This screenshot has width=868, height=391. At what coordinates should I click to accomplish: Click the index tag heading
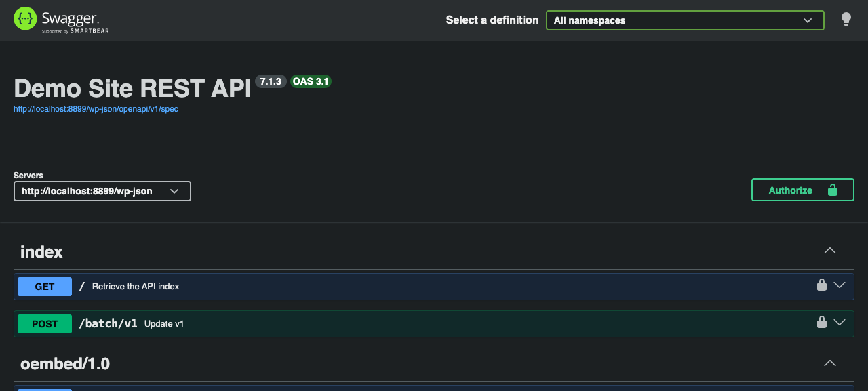[41, 252]
